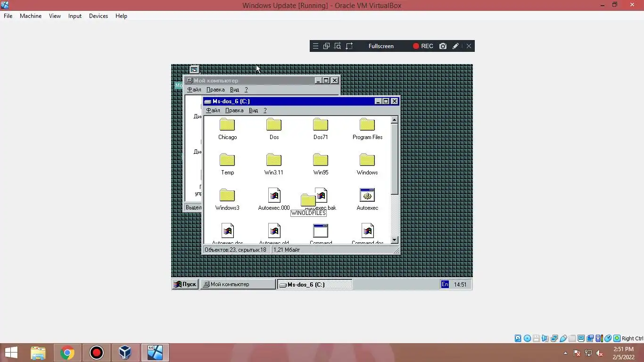
Task: Open Файл menu in Мой компьютер window
Action: tap(194, 90)
